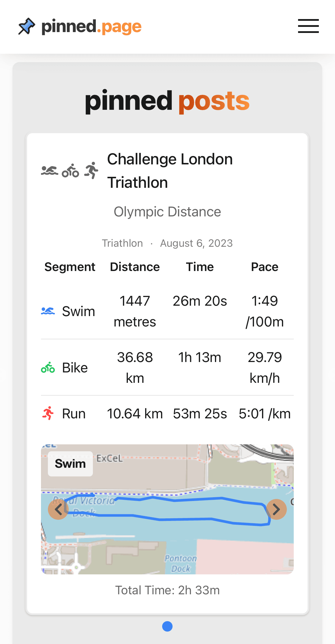Click the blue pushpin logo icon
This screenshot has width=335, height=644.
click(27, 26)
